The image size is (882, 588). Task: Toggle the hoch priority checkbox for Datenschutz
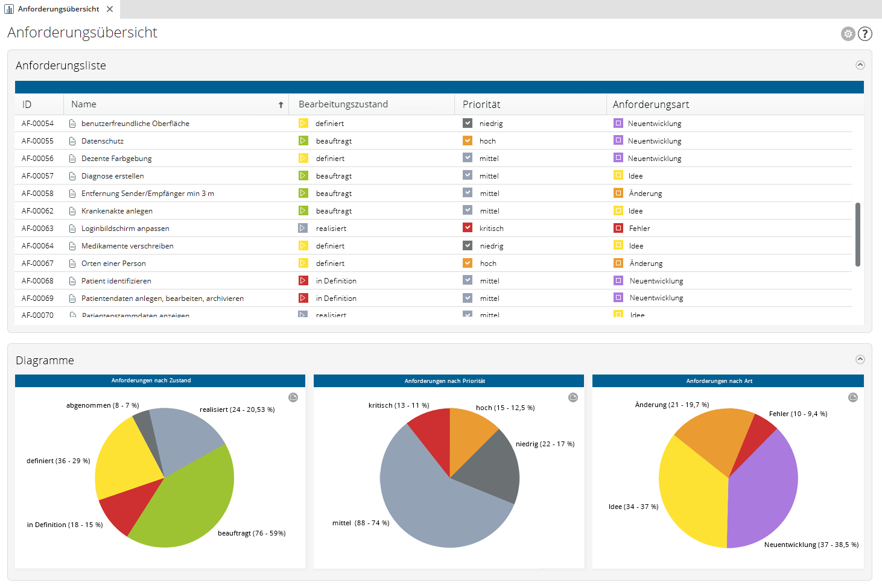click(x=468, y=141)
